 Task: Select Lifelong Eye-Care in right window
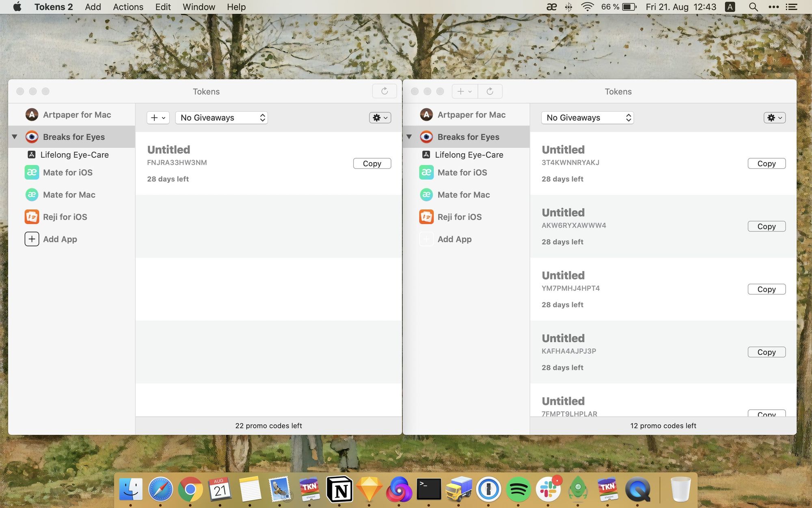point(466,155)
